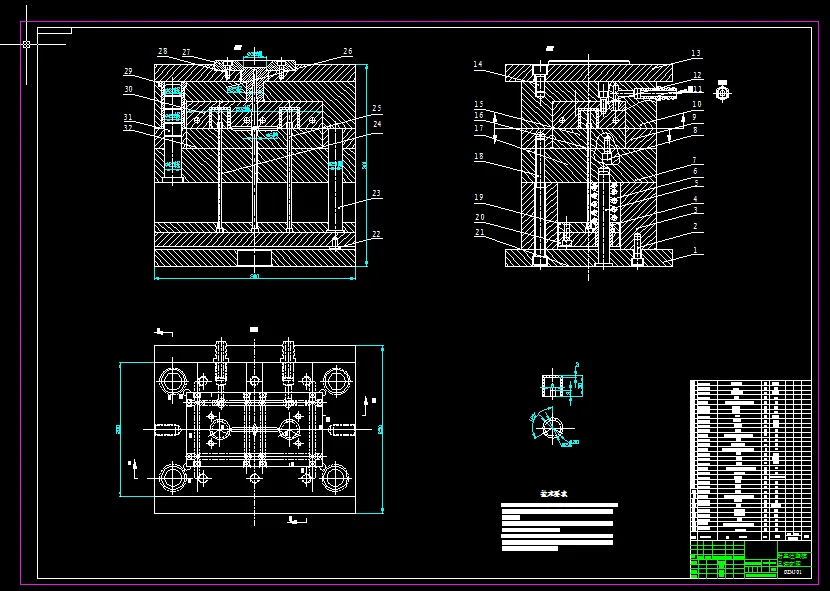The width and height of the screenshot is (830, 591).
Task: Click part balloon number 28
Action: coord(163,51)
